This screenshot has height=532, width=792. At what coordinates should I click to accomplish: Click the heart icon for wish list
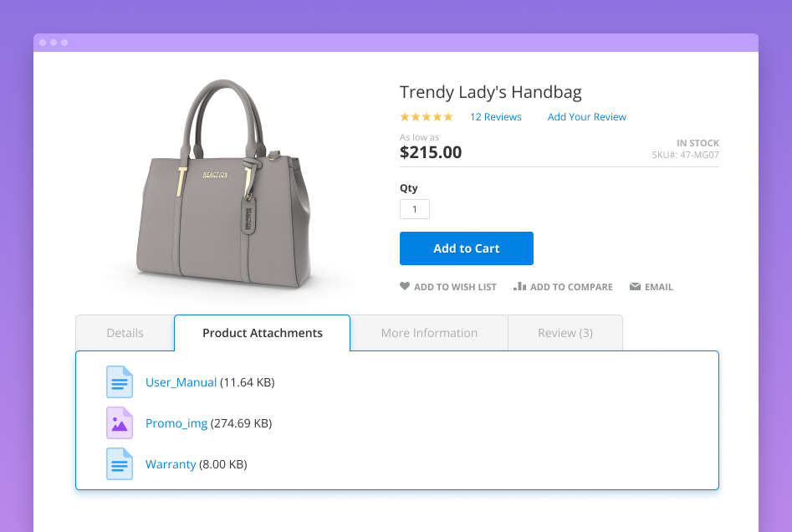coord(405,286)
